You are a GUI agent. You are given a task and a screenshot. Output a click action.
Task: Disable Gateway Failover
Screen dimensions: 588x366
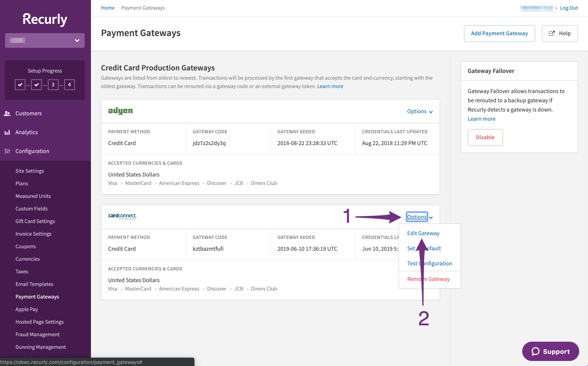click(485, 137)
